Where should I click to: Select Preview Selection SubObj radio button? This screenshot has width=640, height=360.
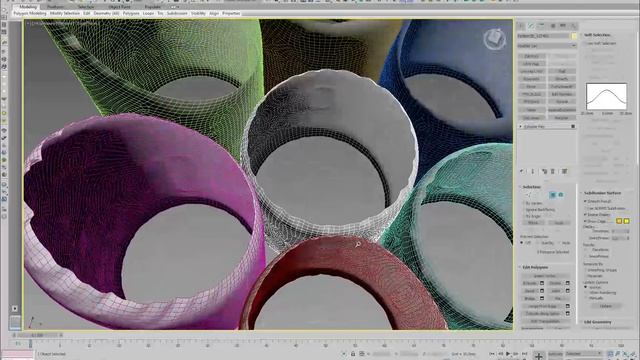[x=538, y=243]
